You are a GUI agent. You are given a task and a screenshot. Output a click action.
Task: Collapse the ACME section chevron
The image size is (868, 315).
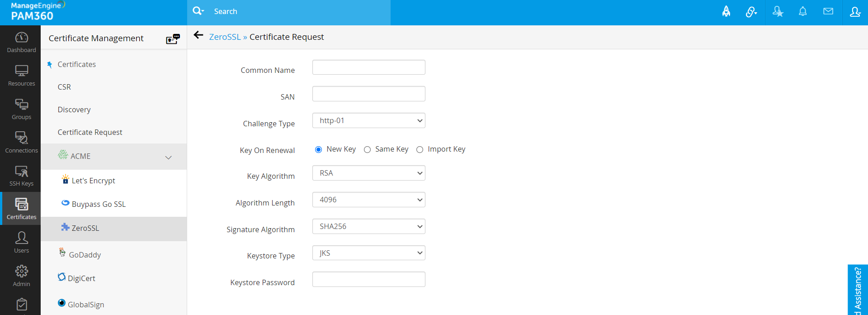click(x=168, y=157)
